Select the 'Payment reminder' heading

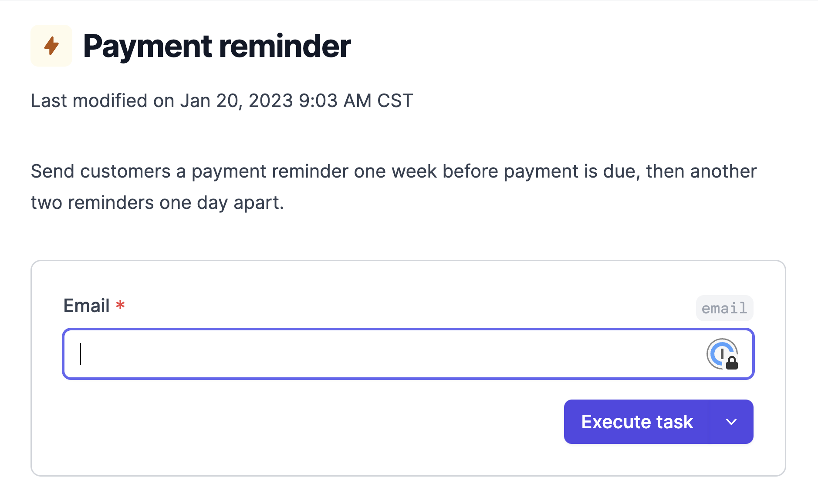(x=217, y=46)
